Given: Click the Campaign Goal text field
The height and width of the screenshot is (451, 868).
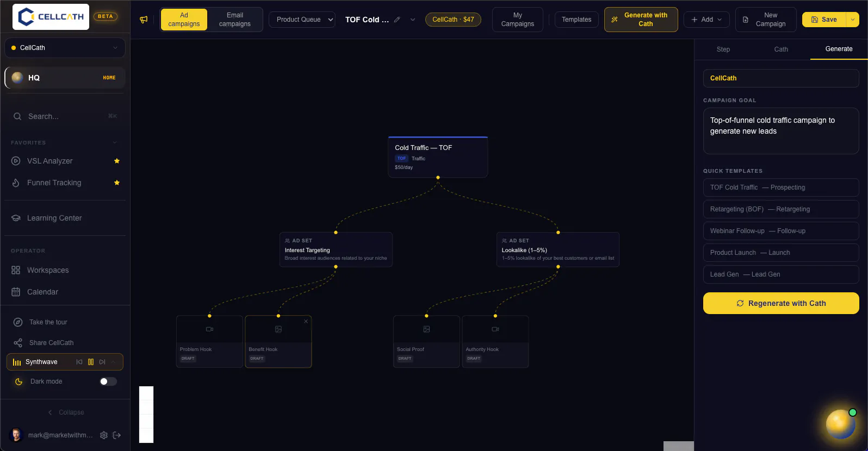Looking at the screenshot, I should tap(781, 131).
